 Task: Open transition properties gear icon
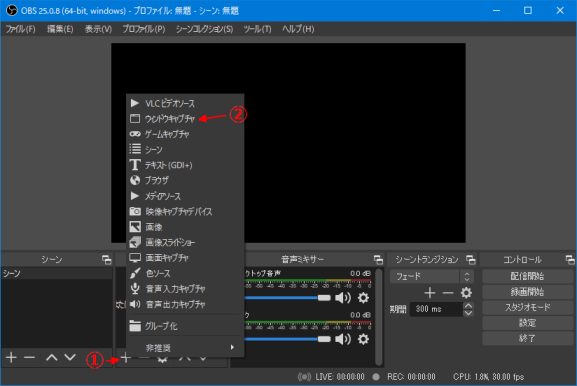[466, 293]
